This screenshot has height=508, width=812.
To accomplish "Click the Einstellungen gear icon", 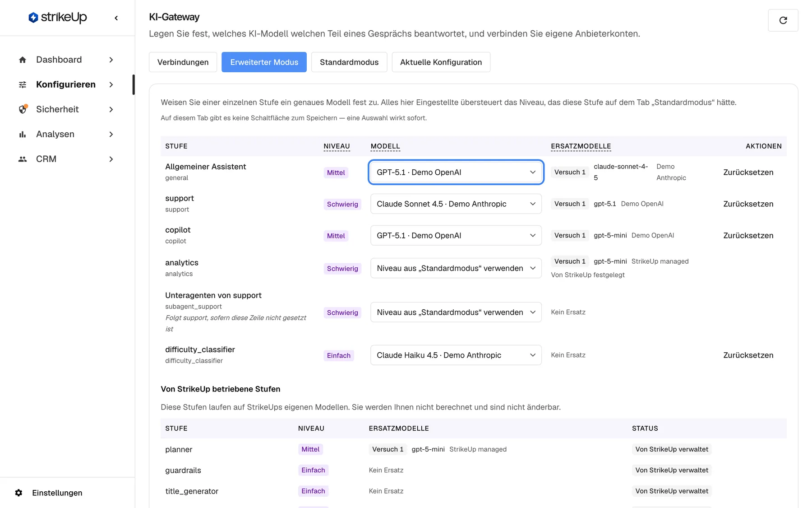I will [18, 493].
